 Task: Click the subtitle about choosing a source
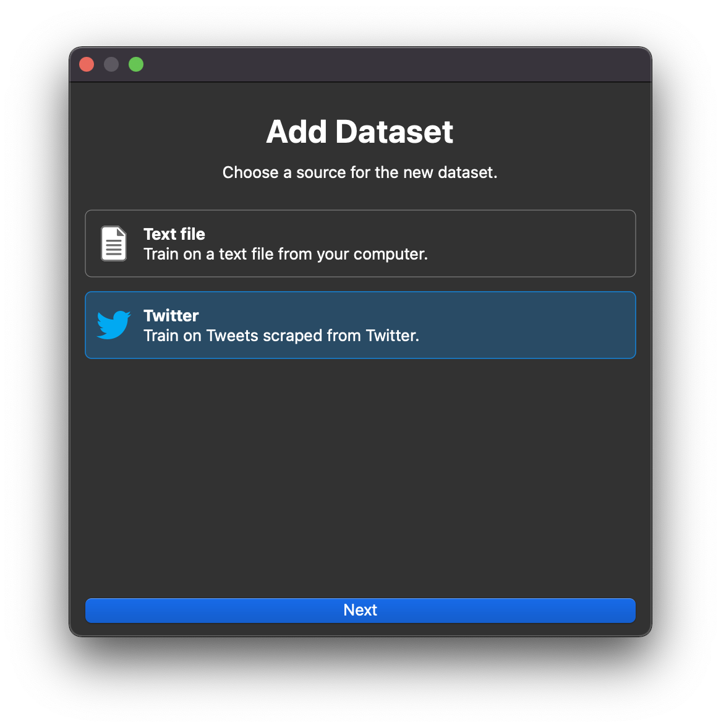pyautogui.click(x=360, y=172)
